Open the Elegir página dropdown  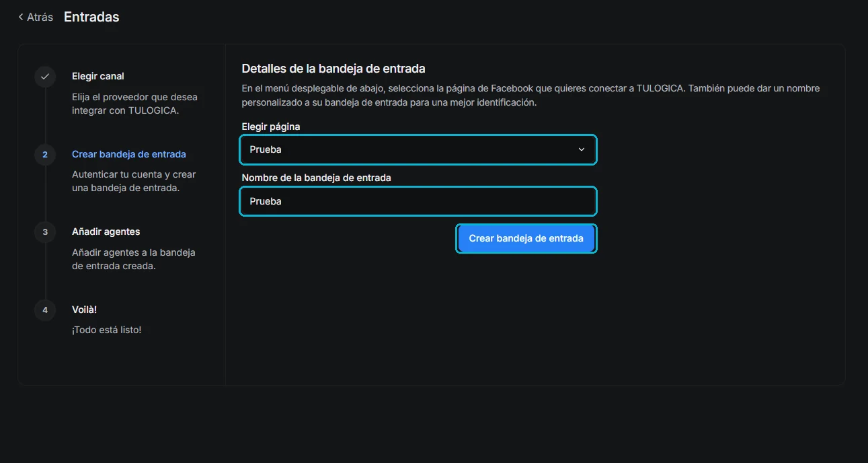418,149
